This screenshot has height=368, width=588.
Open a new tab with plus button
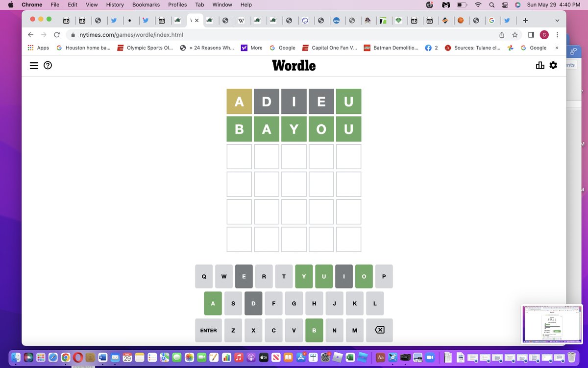[525, 21]
